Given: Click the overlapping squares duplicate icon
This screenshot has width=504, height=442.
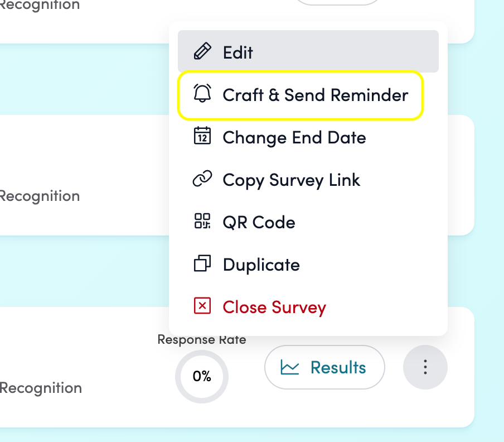Looking at the screenshot, I should coord(202,264).
